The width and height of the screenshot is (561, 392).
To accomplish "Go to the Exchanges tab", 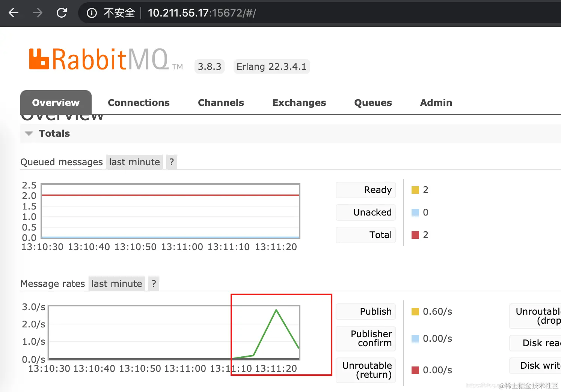I will pos(299,103).
